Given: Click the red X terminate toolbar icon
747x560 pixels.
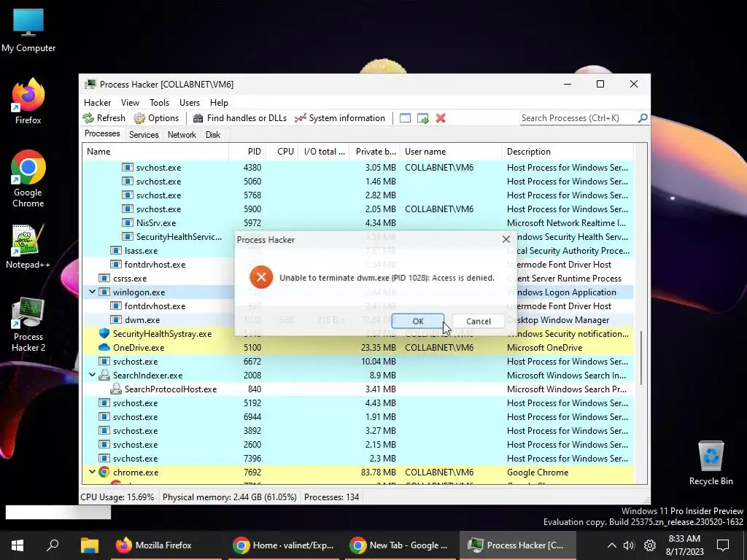Looking at the screenshot, I should [441, 118].
